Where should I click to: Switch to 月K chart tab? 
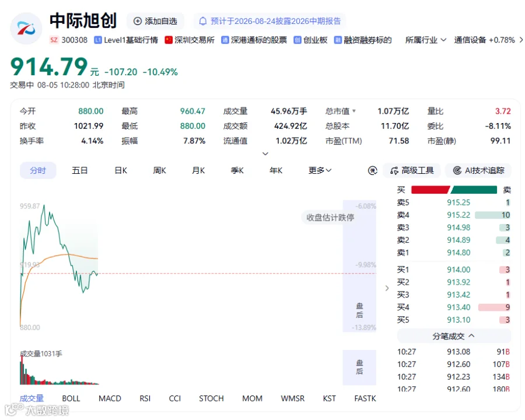pyautogui.click(x=198, y=170)
